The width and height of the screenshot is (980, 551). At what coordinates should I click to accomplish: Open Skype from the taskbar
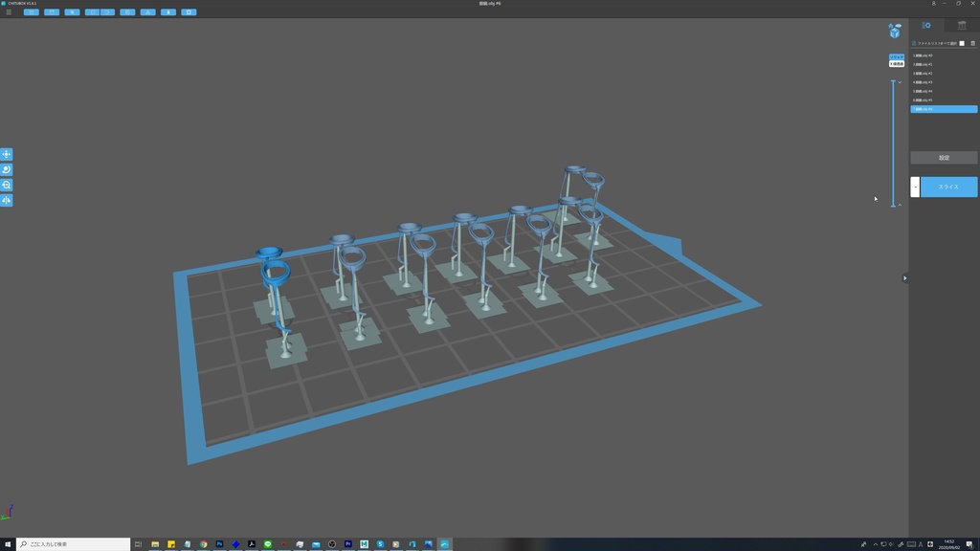point(380,544)
